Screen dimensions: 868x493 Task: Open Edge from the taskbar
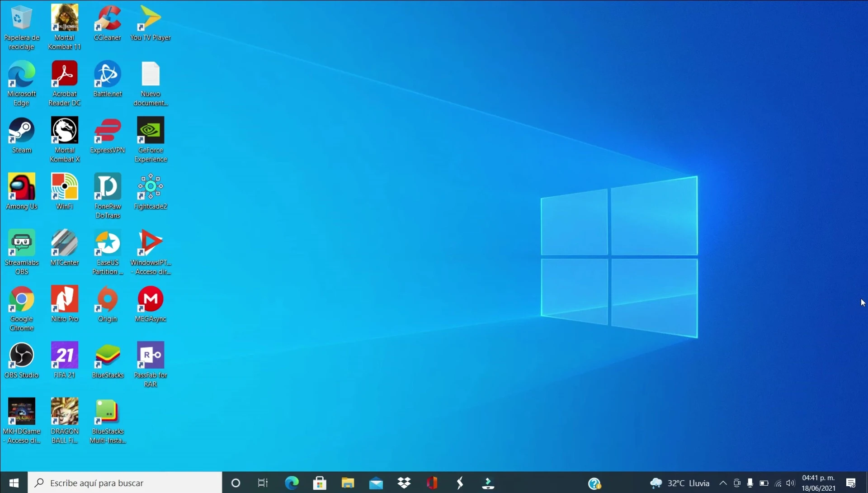[x=292, y=483]
